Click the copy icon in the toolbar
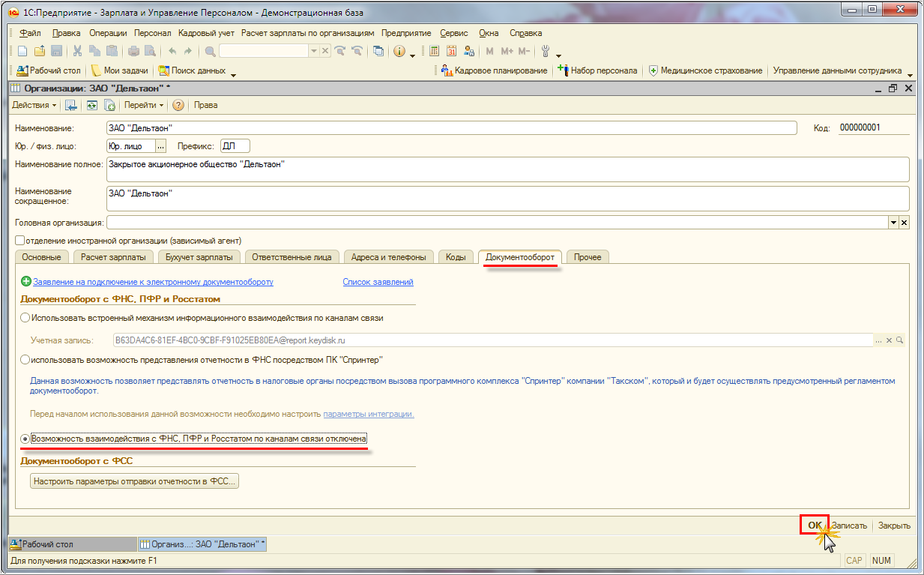This screenshot has width=924, height=575. pos(94,51)
